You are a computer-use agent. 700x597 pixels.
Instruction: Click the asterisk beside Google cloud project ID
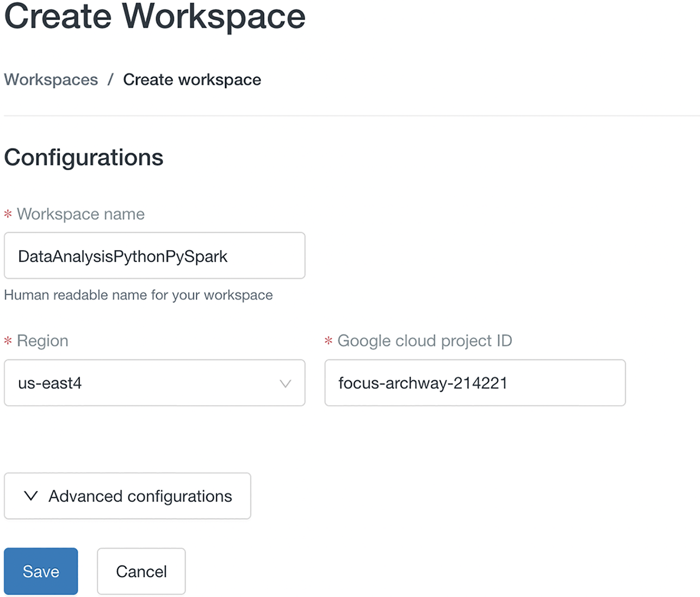328,341
